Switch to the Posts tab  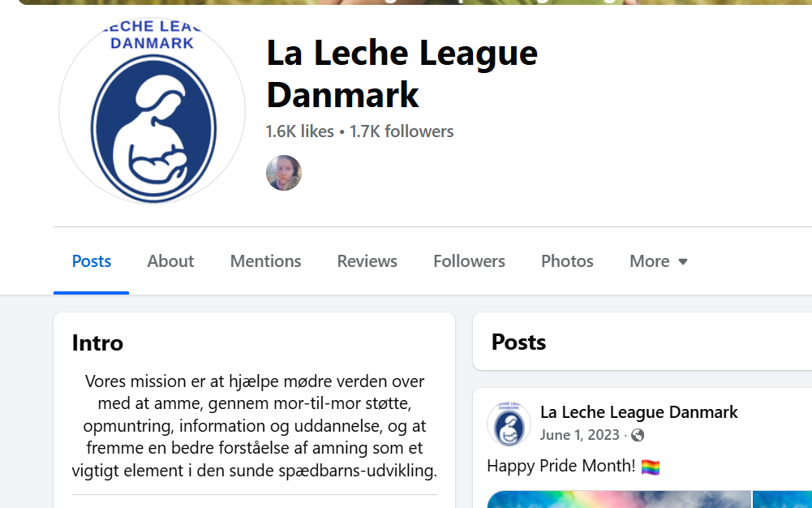(91, 261)
